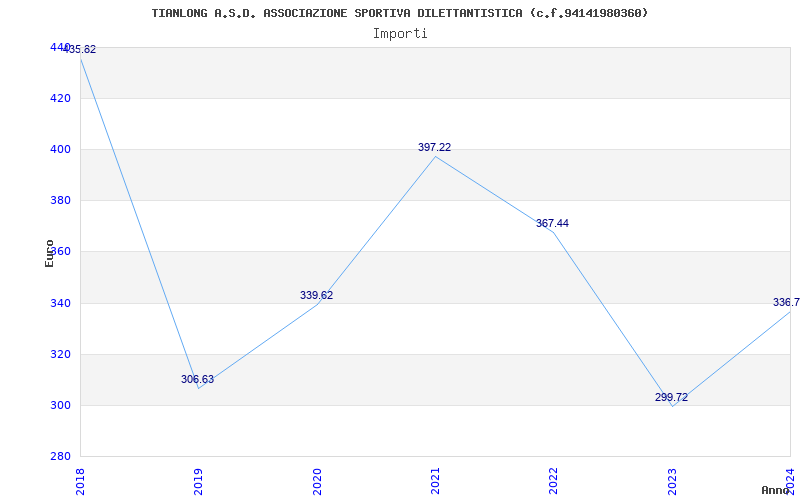Viewport: 800px width, 500px height.
Task: Click the 320 y-axis tick label
Action: click(60, 355)
